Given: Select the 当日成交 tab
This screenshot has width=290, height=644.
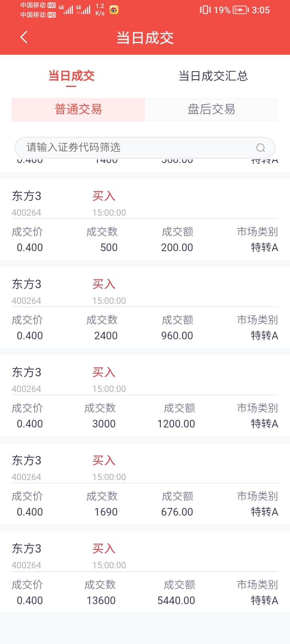Looking at the screenshot, I should tap(71, 76).
